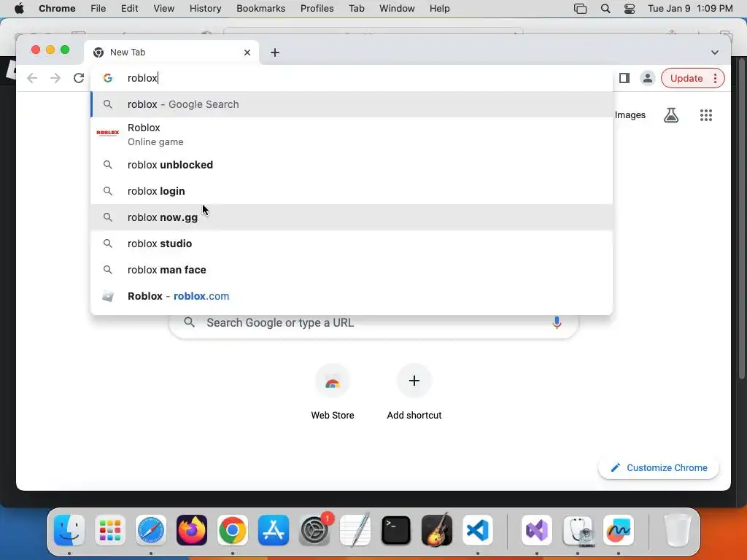The height and width of the screenshot is (560, 747).
Task: Open the View menu
Action: (x=163, y=9)
